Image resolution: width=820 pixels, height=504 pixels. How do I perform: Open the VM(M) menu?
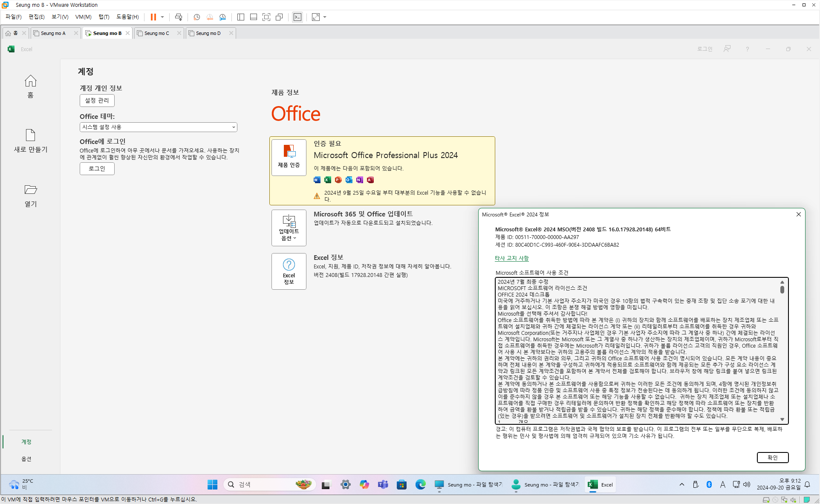click(x=83, y=17)
